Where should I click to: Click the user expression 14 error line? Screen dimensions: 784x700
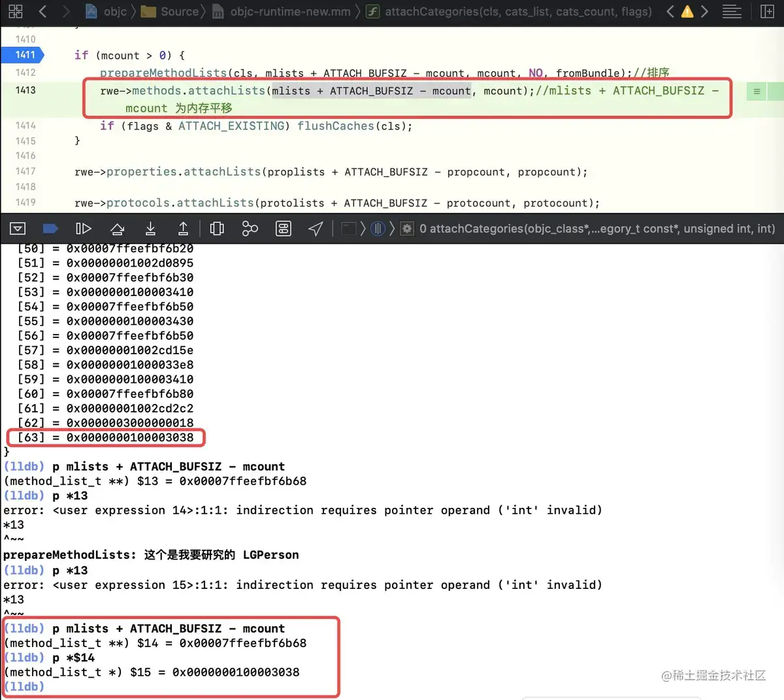pyautogui.click(x=302, y=510)
